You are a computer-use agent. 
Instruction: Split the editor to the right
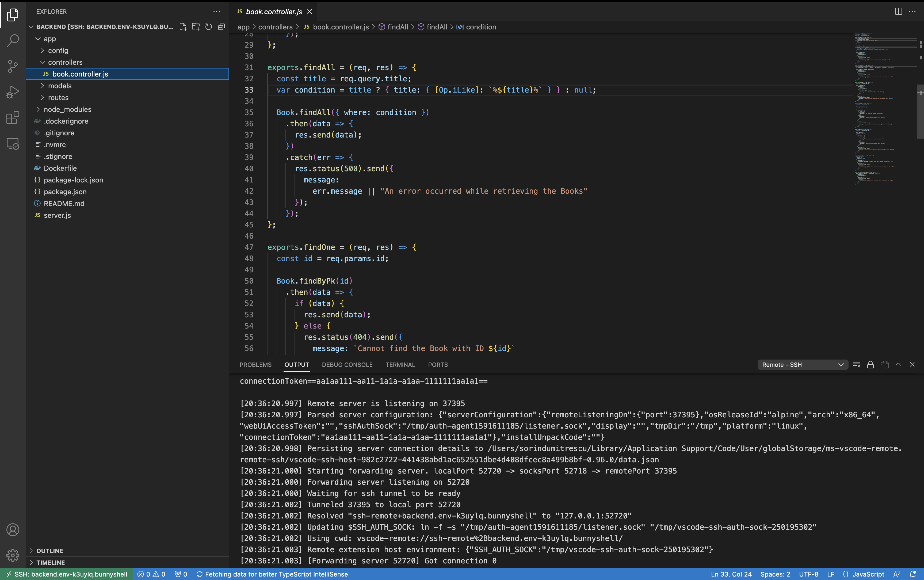coord(898,12)
